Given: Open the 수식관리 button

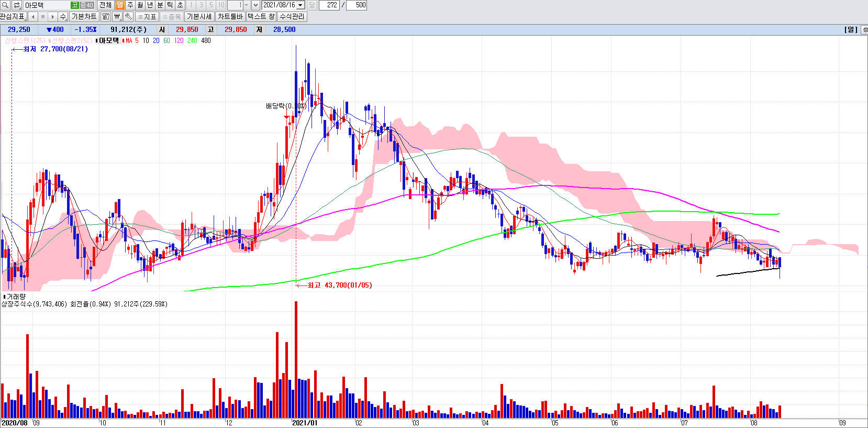Looking at the screenshot, I should pos(292,17).
